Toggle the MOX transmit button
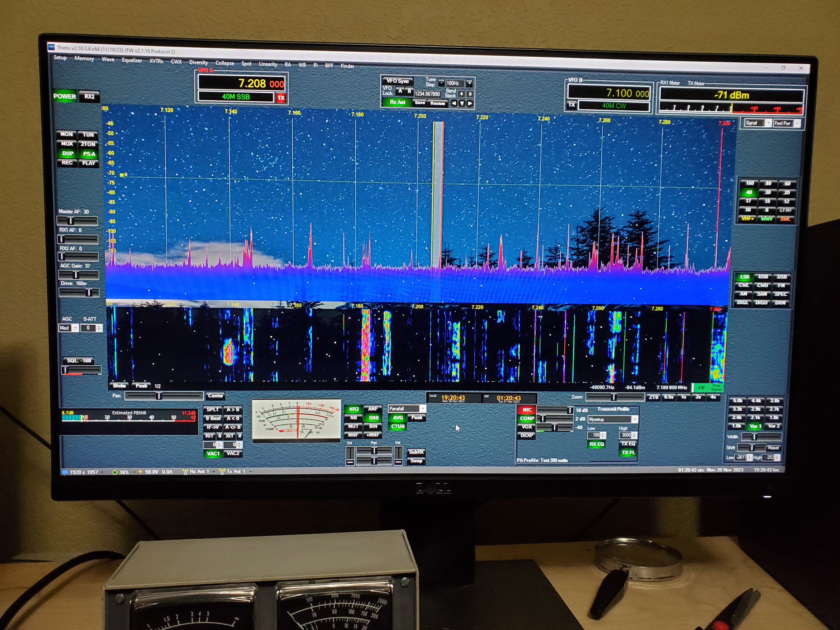The image size is (840, 630). click(67, 144)
